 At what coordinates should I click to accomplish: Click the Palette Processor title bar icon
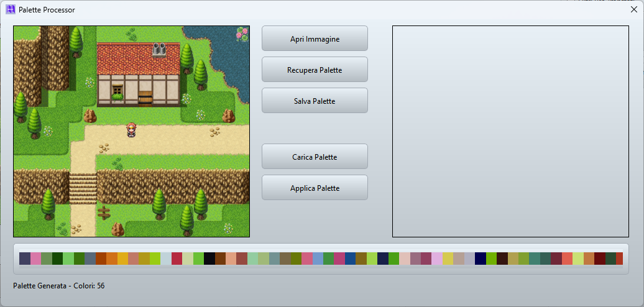click(x=11, y=9)
